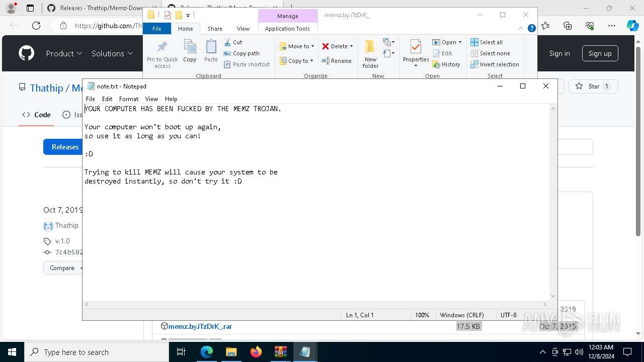Open the Compare dropdown on release
The image size is (644, 362).
(x=63, y=268)
